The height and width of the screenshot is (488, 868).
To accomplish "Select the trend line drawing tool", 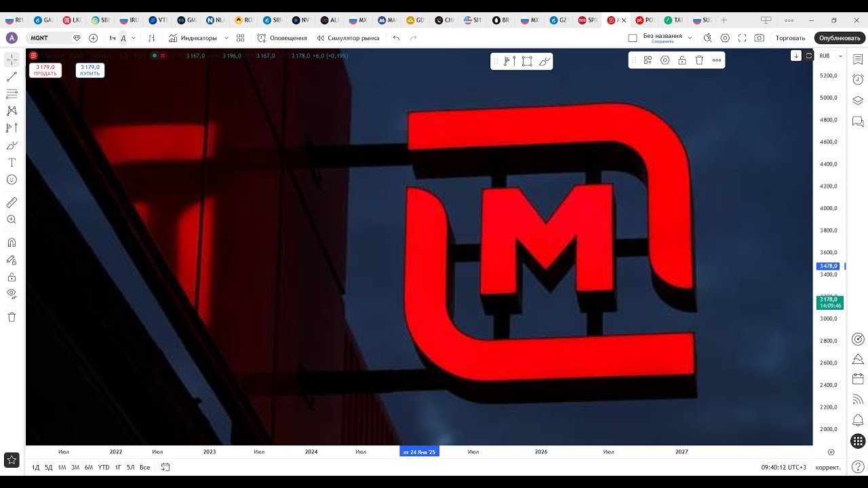I will (x=12, y=77).
